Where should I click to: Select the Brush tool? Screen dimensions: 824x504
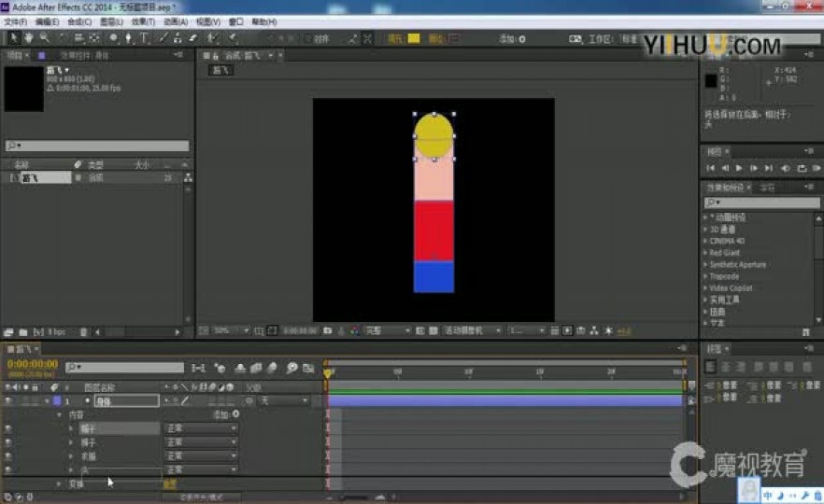click(x=163, y=37)
